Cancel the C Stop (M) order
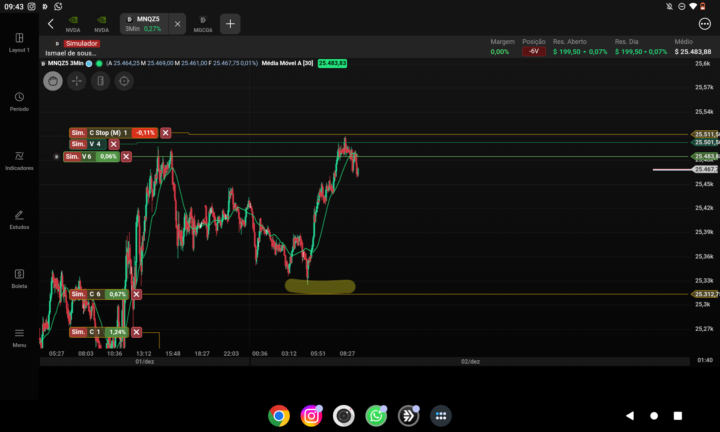 tap(166, 132)
